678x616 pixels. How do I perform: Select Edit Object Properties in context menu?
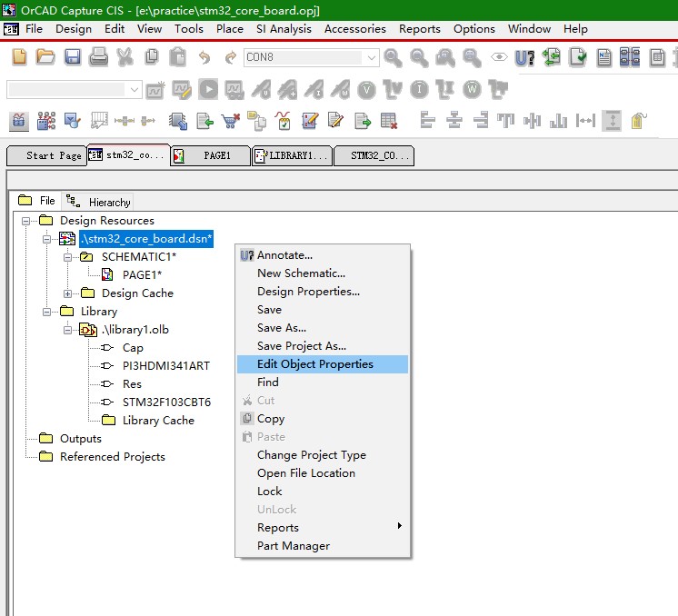[323, 364]
